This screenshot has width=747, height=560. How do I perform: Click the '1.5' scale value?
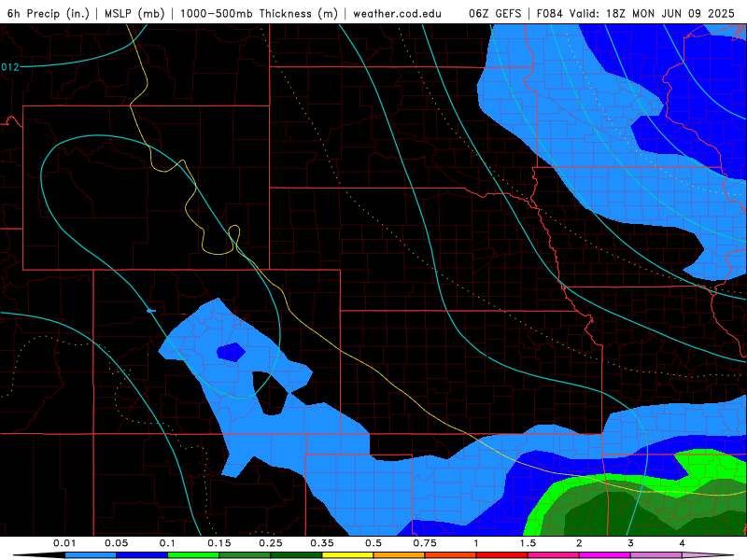pyautogui.click(x=528, y=543)
